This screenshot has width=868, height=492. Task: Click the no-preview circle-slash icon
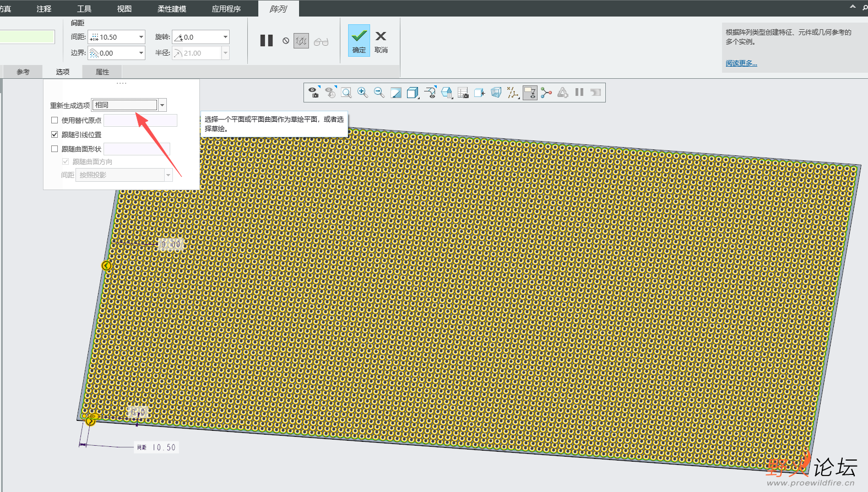pos(286,41)
